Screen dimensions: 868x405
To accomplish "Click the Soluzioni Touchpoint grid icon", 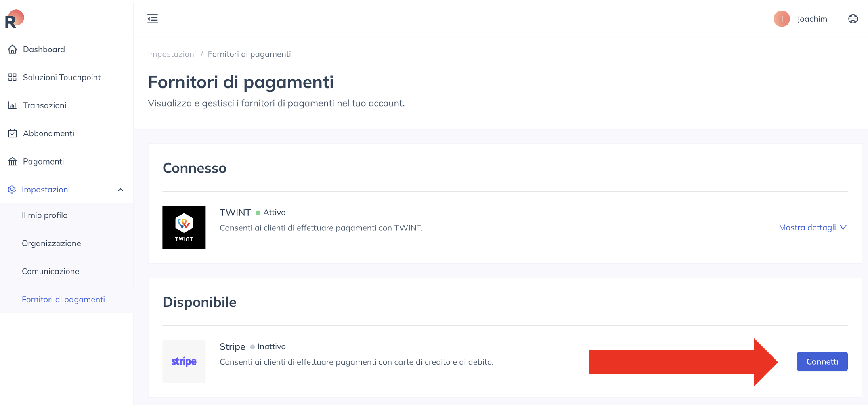I will click(13, 77).
